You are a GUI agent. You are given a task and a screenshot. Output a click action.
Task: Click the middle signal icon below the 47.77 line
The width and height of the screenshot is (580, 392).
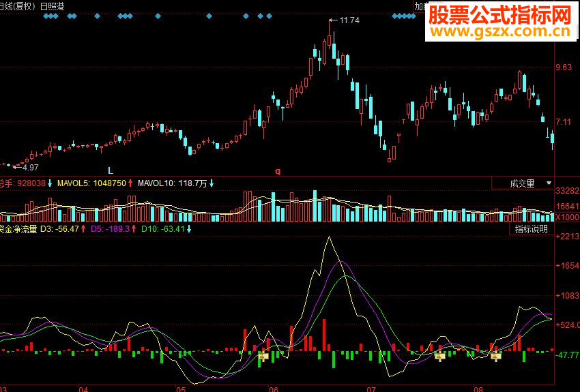point(440,357)
